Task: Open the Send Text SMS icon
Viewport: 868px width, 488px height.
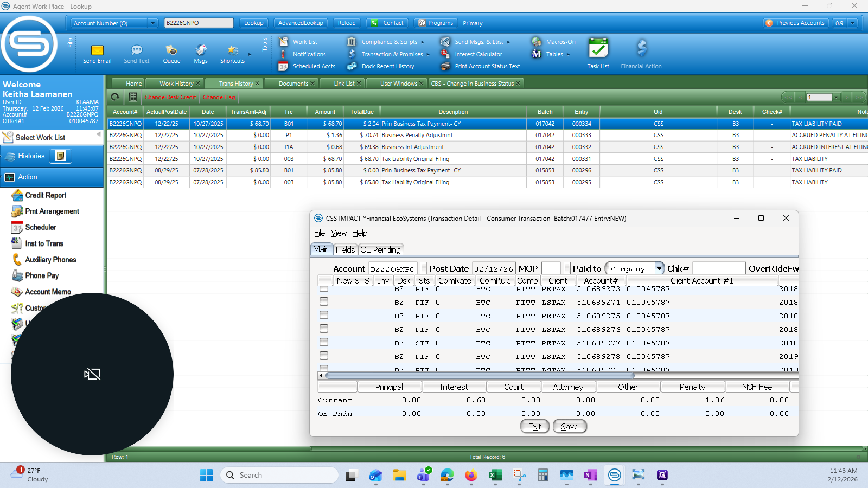Action: point(137,50)
